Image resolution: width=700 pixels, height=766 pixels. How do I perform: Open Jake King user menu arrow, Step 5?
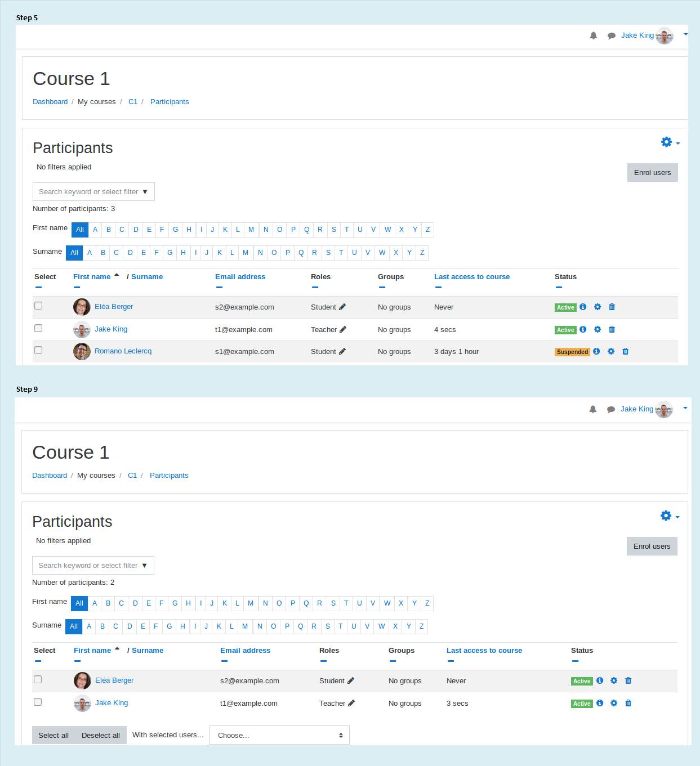[x=685, y=35]
